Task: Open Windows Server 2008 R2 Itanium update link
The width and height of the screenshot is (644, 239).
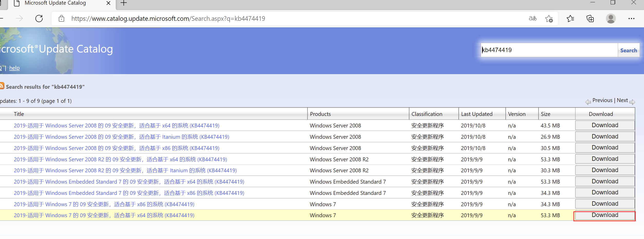Action: tap(125, 171)
